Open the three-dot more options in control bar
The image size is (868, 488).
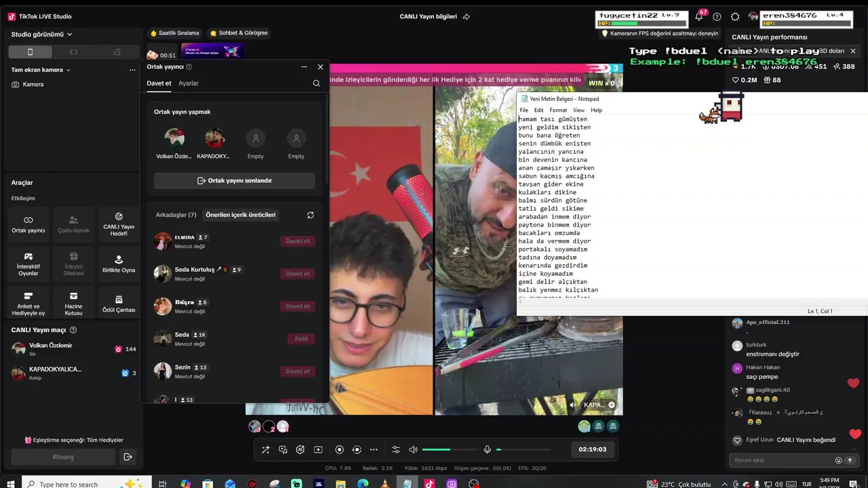click(x=374, y=449)
